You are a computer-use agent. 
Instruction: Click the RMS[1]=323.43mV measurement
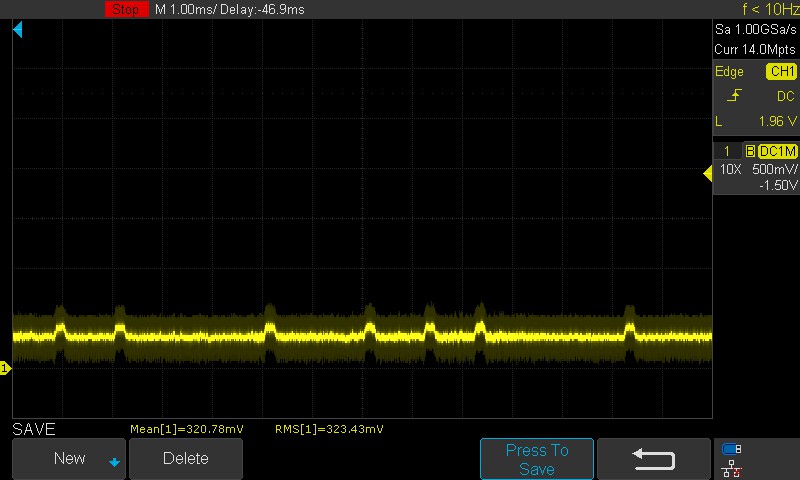click(x=329, y=429)
